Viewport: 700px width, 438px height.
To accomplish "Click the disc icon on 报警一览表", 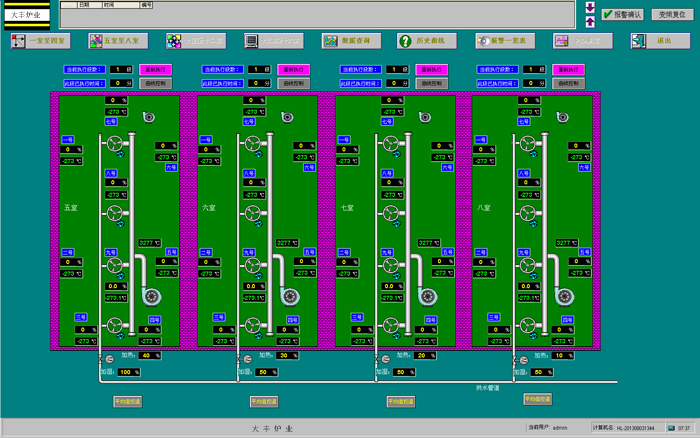I will click(483, 41).
